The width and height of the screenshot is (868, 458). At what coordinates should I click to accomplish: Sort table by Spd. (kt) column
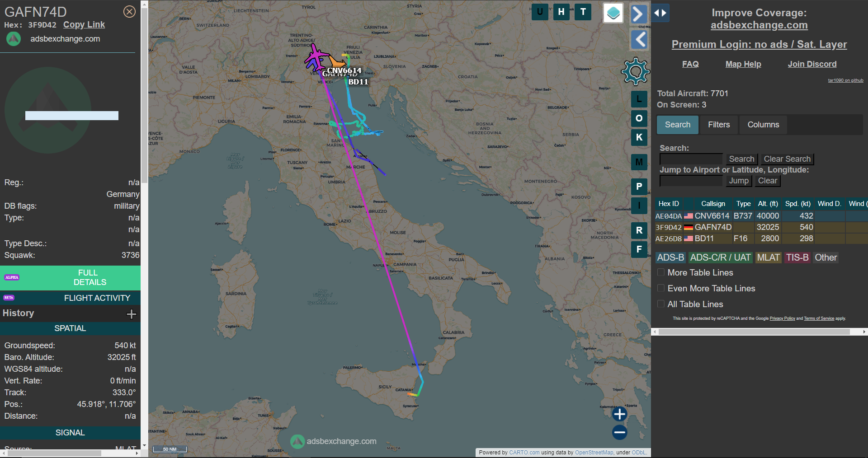tap(798, 204)
